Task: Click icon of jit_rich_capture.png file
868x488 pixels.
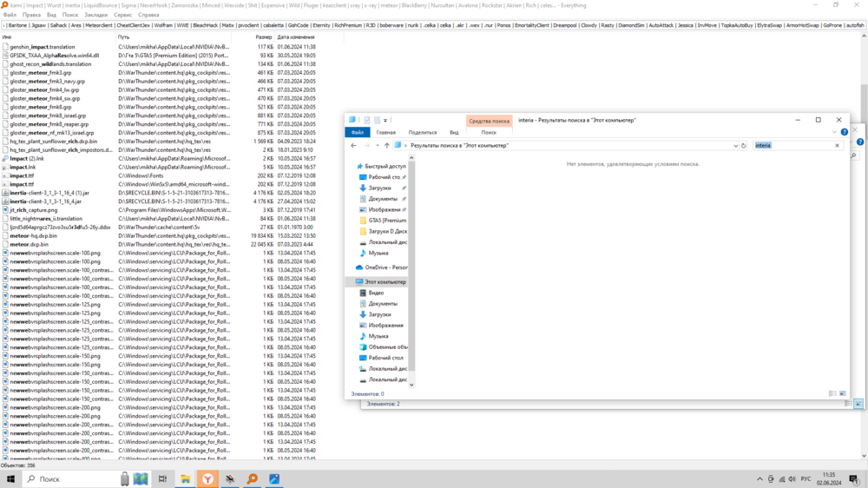Action: (x=5, y=210)
